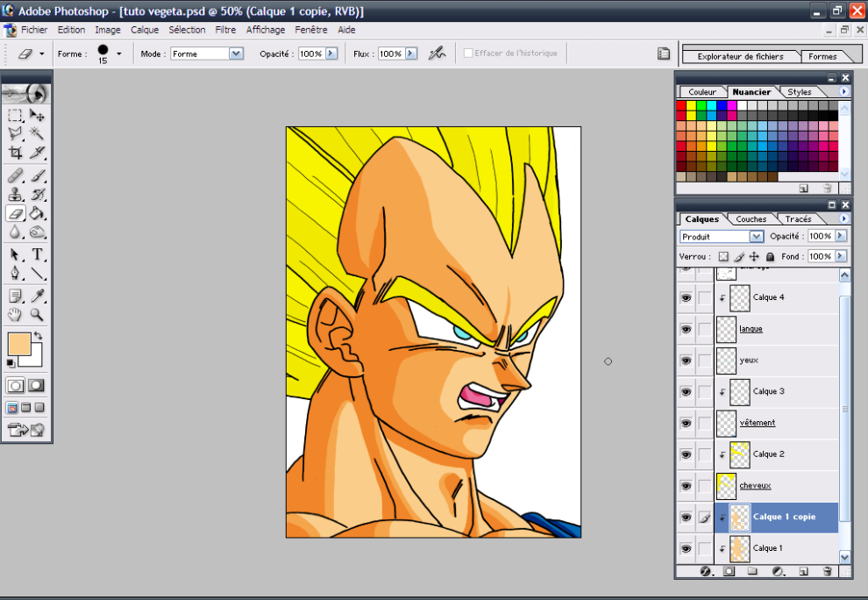This screenshot has width=868, height=600.
Task: Select the Move tool
Action: point(37,115)
